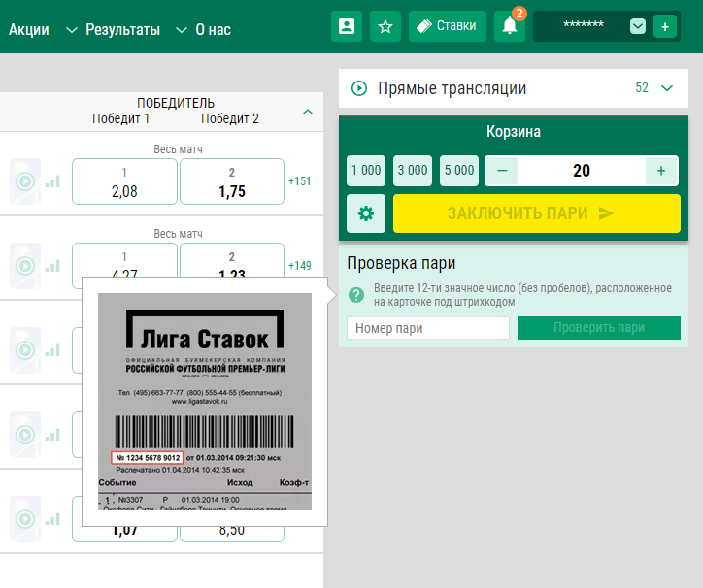Select the 5 000 quick stake
The image size is (703, 588).
tap(459, 171)
